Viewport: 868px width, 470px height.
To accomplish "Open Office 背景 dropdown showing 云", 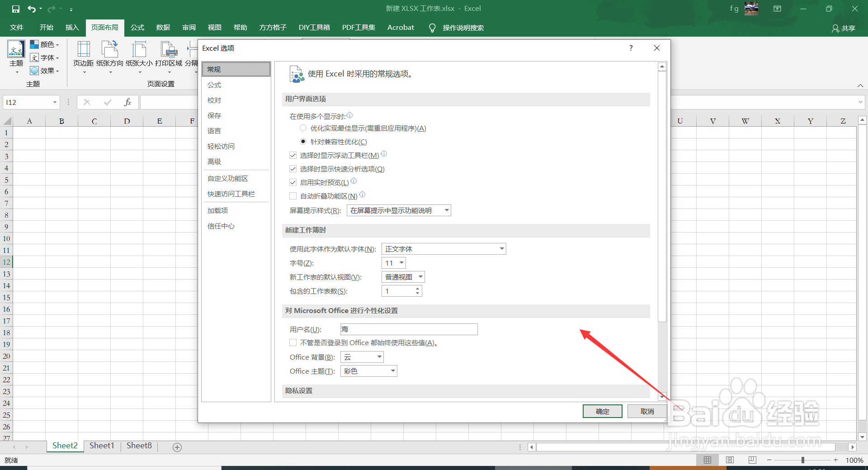I will coord(362,357).
